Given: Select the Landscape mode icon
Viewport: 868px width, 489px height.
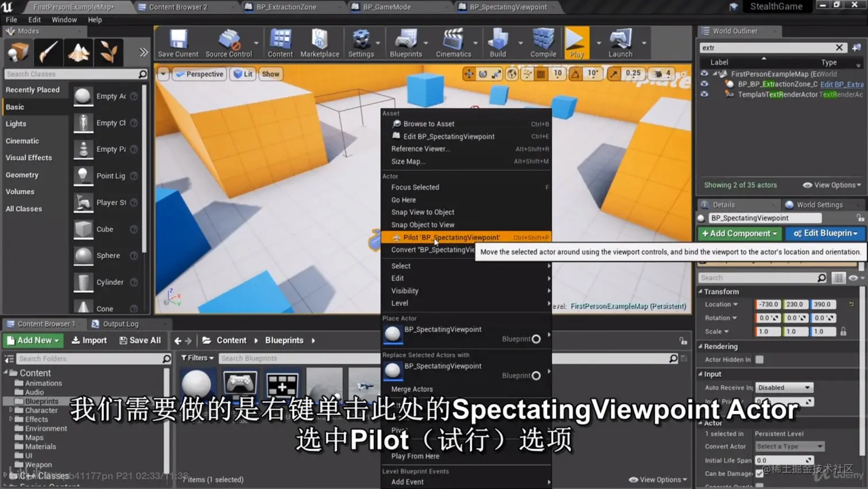Looking at the screenshot, I should pyautogui.click(x=79, y=52).
